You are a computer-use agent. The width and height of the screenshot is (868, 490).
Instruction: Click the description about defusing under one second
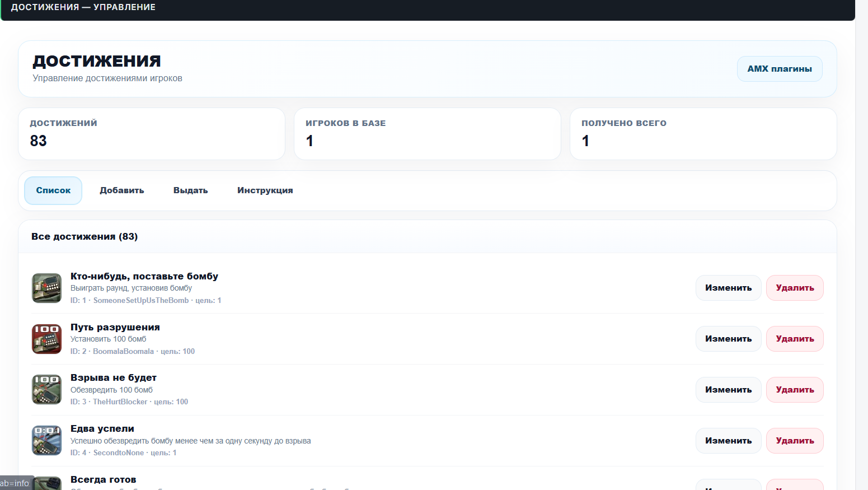coord(191,441)
